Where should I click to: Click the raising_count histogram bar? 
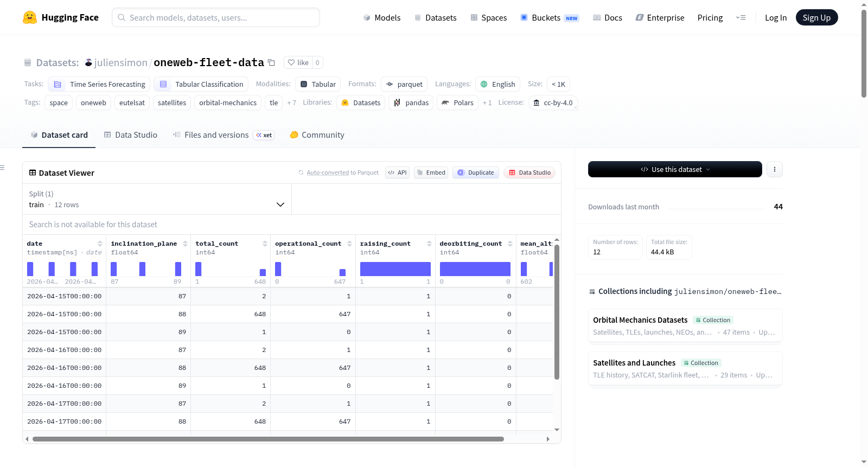pyautogui.click(x=395, y=269)
